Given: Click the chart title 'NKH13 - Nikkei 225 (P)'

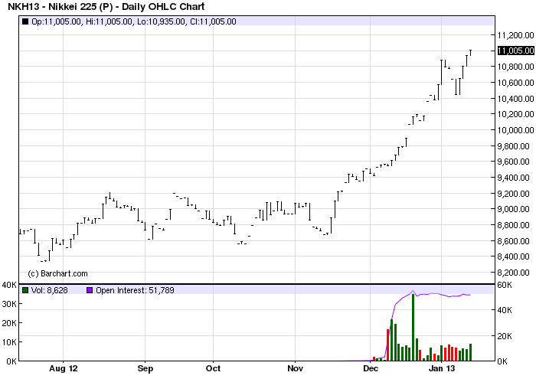Looking at the screenshot, I should [x=60, y=6].
